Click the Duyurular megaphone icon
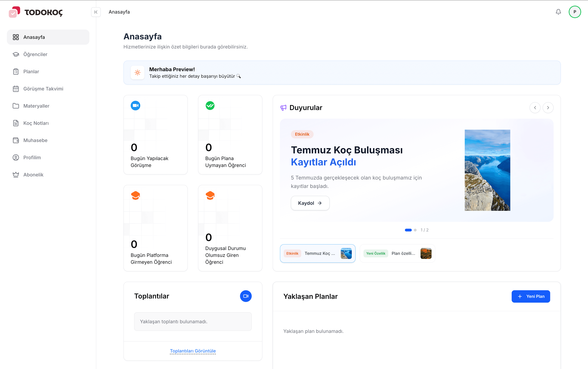This screenshot has width=588, height=369. [x=283, y=108]
